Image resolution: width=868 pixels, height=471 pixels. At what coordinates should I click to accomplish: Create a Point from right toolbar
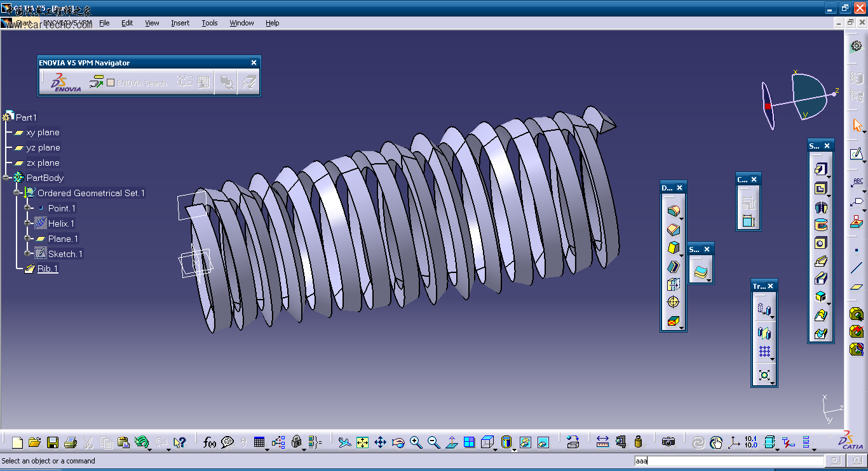(856, 250)
